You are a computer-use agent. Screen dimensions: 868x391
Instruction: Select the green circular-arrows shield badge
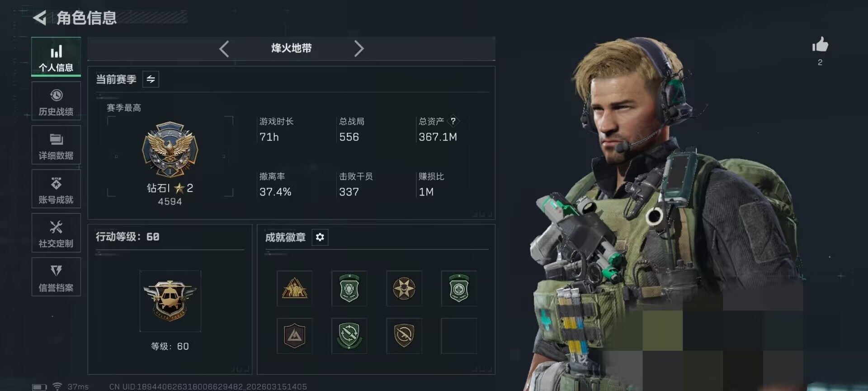[349, 336]
